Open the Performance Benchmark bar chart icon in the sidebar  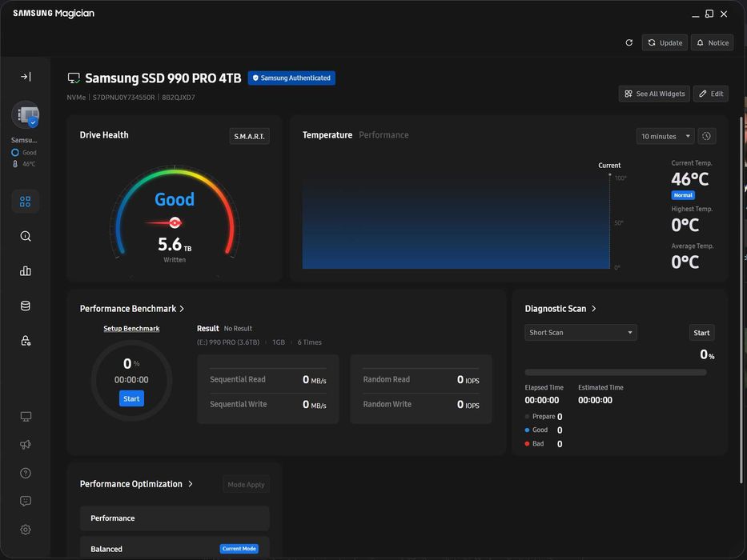[26, 271]
